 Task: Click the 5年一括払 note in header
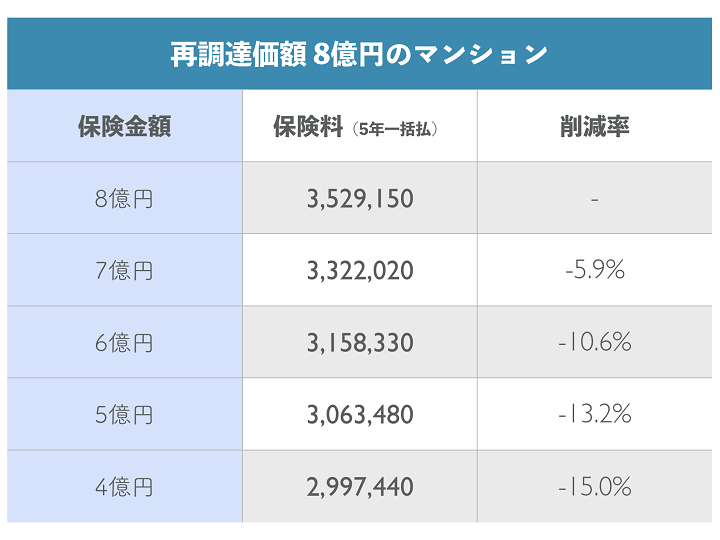pos(397,129)
